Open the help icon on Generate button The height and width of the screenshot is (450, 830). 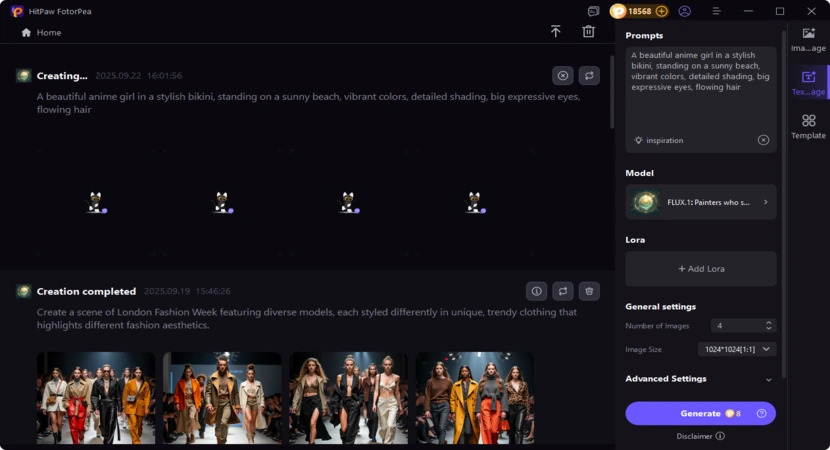(x=761, y=413)
